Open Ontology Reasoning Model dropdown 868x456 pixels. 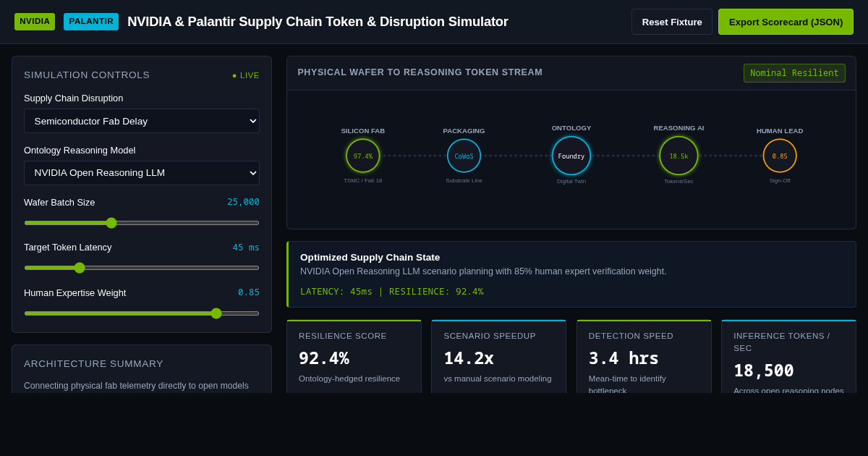click(142, 173)
